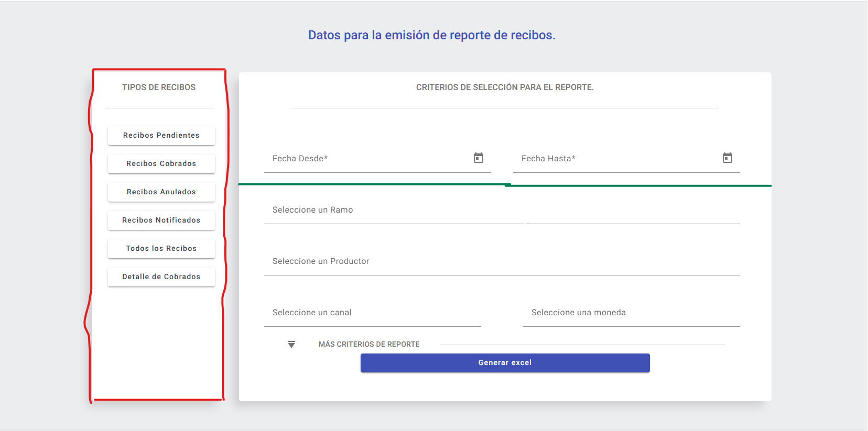Focus the Fecha Desde date field
Image resolution: width=868 pixels, height=431 pixels.
[x=367, y=159]
